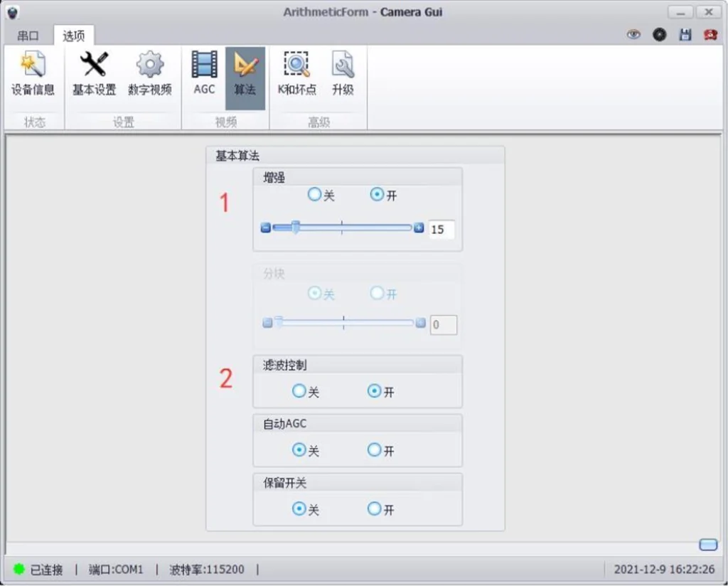The height and width of the screenshot is (586, 728).
Task: Turn on 自动AGC with the 开 option
Action: pyautogui.click(x=373, y=450)
